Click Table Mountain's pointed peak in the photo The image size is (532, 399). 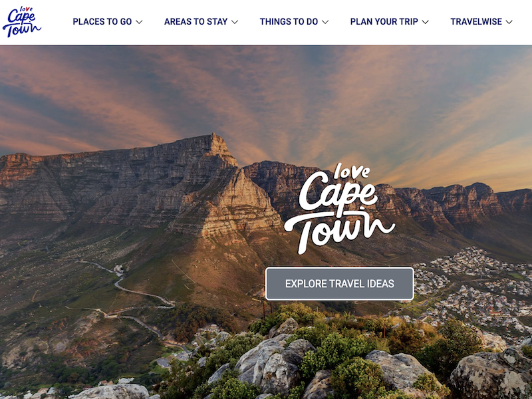[x=217, y=142]
